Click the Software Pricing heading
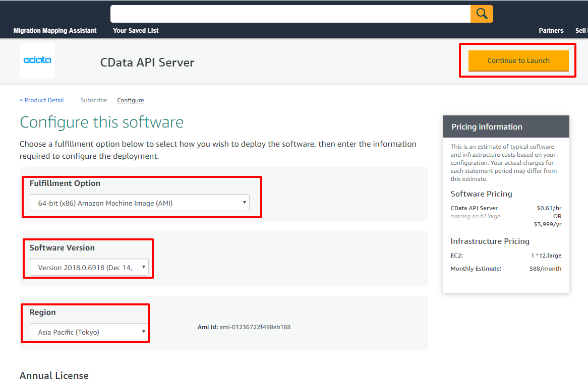 pos(481,194)
